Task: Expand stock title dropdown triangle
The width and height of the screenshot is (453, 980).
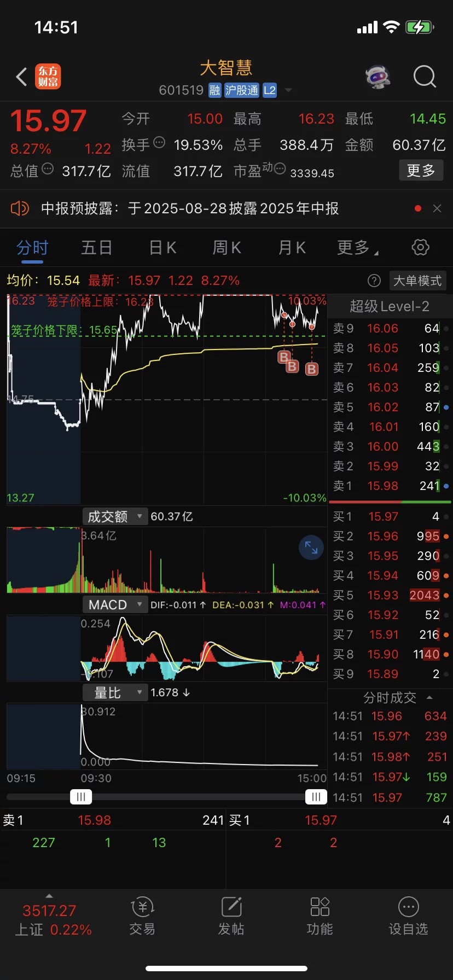Action: 289,90
